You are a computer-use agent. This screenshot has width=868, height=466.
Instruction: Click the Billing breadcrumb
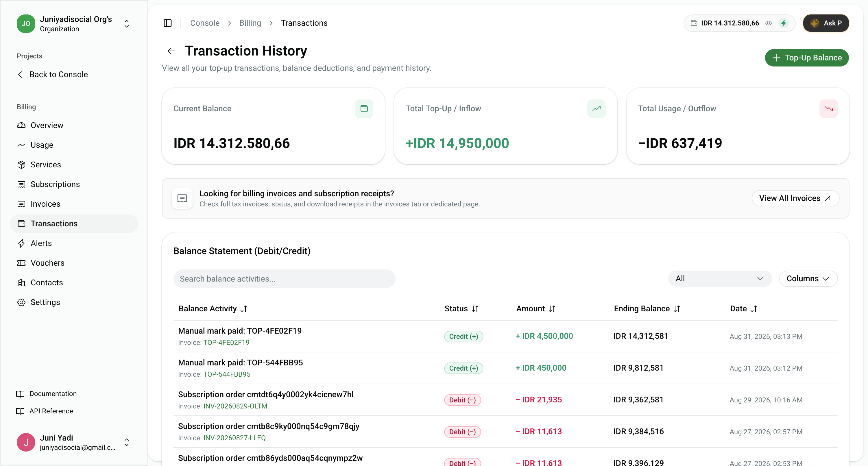(x=250, y=23)
